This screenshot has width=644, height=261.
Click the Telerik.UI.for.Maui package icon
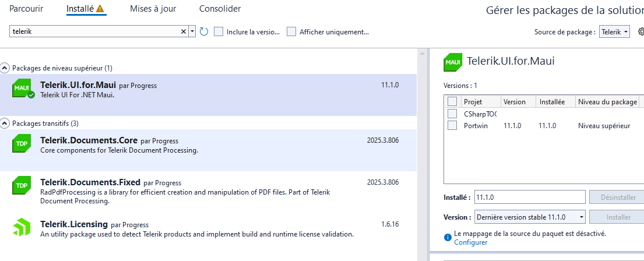pyautogui.click(x=22, y=89)
